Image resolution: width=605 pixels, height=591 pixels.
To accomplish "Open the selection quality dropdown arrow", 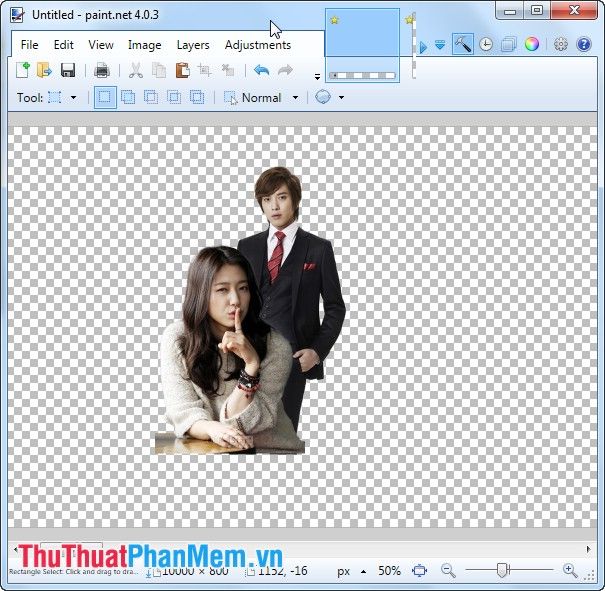I will point(341,98).
